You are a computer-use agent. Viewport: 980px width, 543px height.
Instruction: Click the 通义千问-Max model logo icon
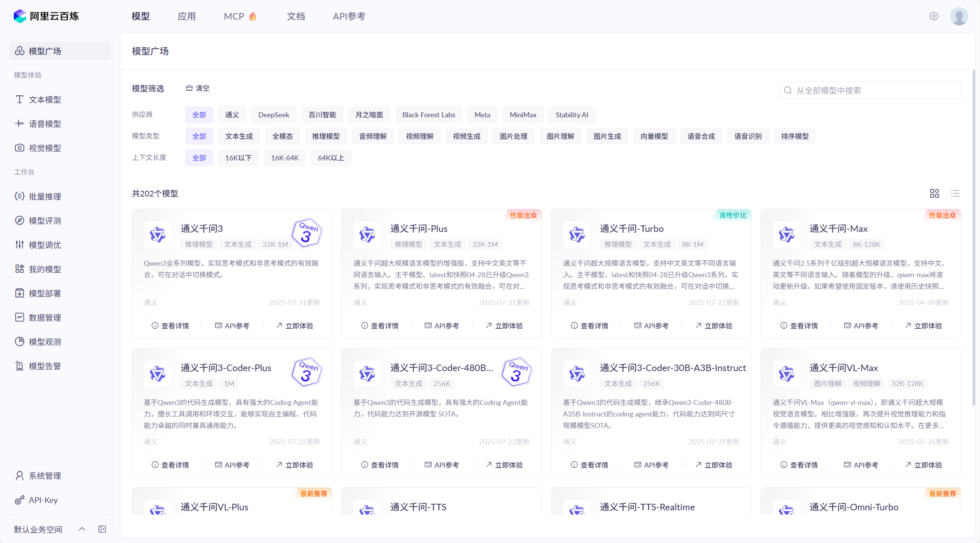coord(786,234)
